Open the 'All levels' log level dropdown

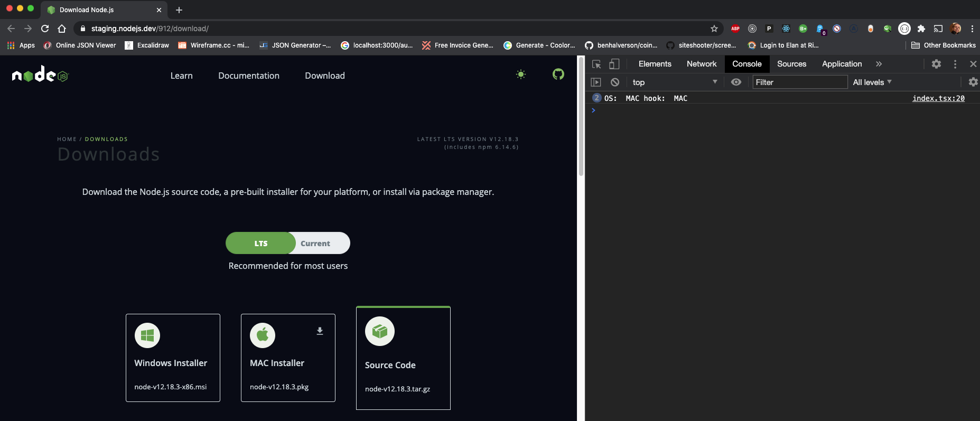pos(872,82)
